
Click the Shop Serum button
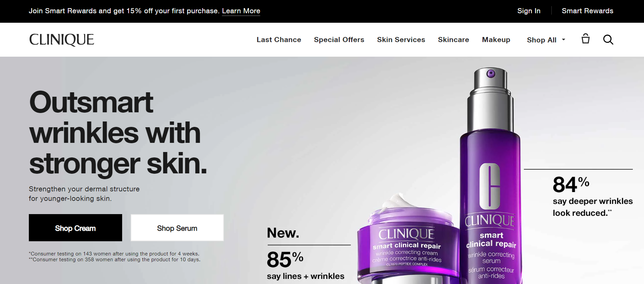177,228
